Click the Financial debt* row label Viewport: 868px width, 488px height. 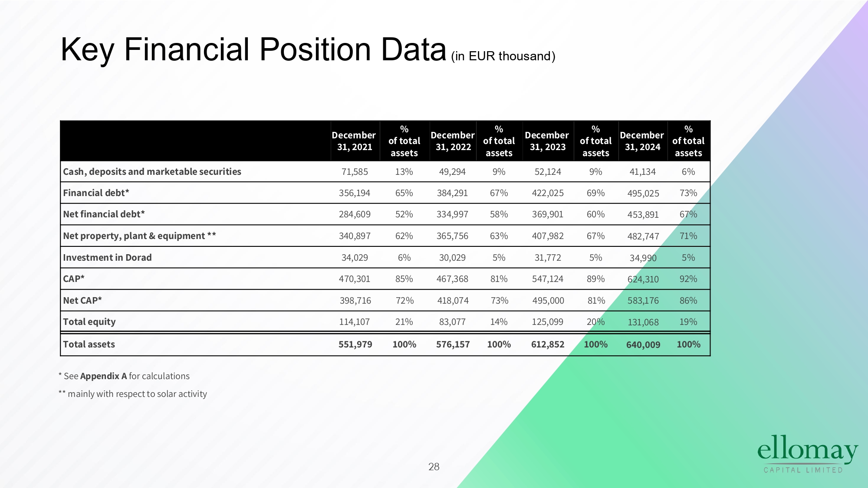point(96,193)
